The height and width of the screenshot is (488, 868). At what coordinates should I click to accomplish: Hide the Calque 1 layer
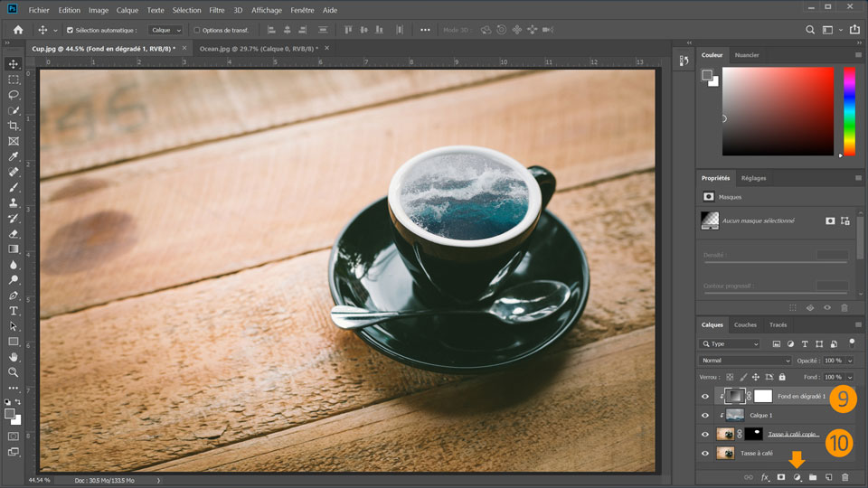pyautogui.click(x=704, y=415)
